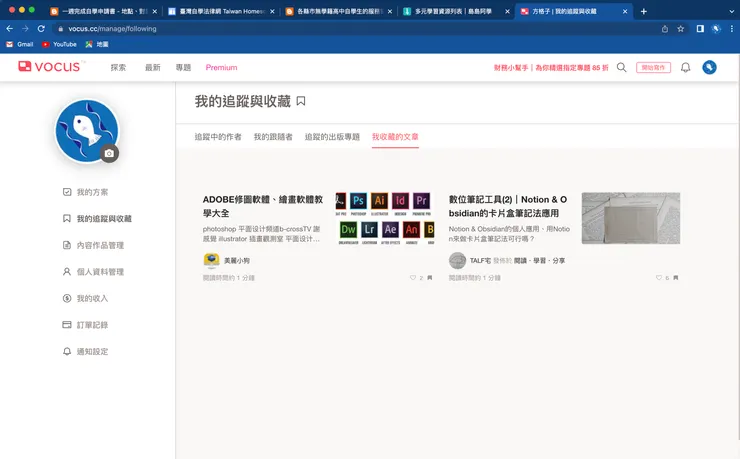Open 探索 in top navigation

click(118, 67)
